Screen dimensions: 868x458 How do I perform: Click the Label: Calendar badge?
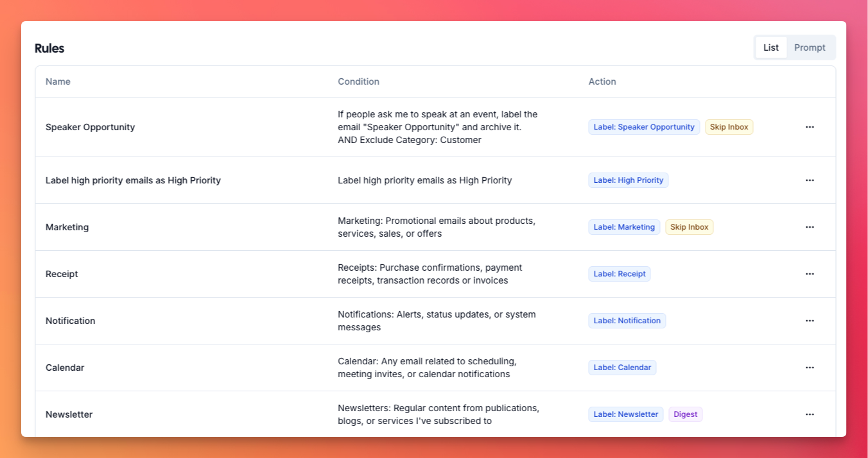[622, 368]
